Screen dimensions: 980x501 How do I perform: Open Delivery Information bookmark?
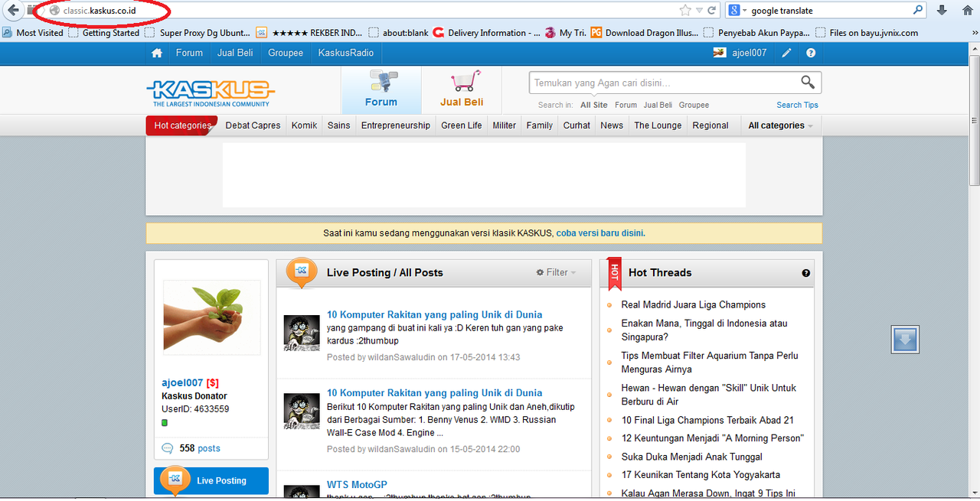[x=485, y=33]
